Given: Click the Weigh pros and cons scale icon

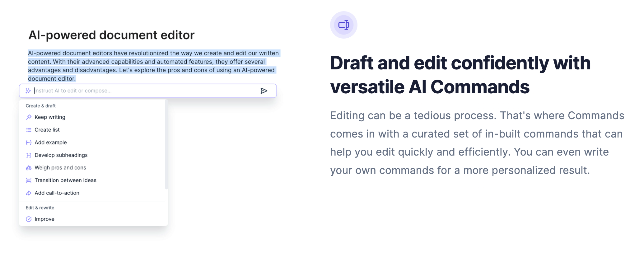Looking at the screenshot, I should (29, 168).
